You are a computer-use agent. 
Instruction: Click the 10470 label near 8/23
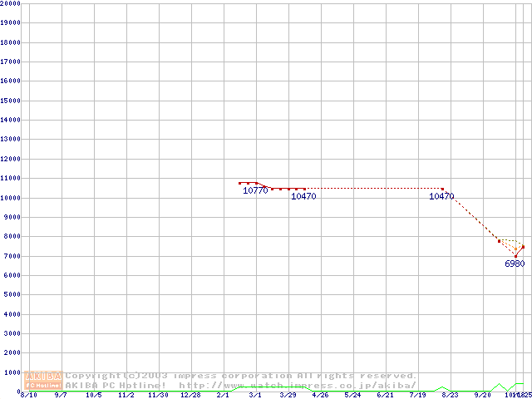click(x=441, y=197)
